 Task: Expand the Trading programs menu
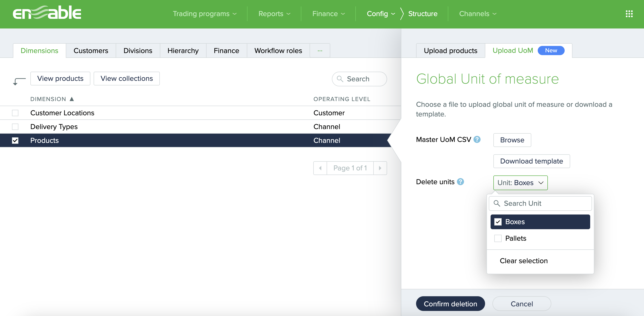[204, 14]
